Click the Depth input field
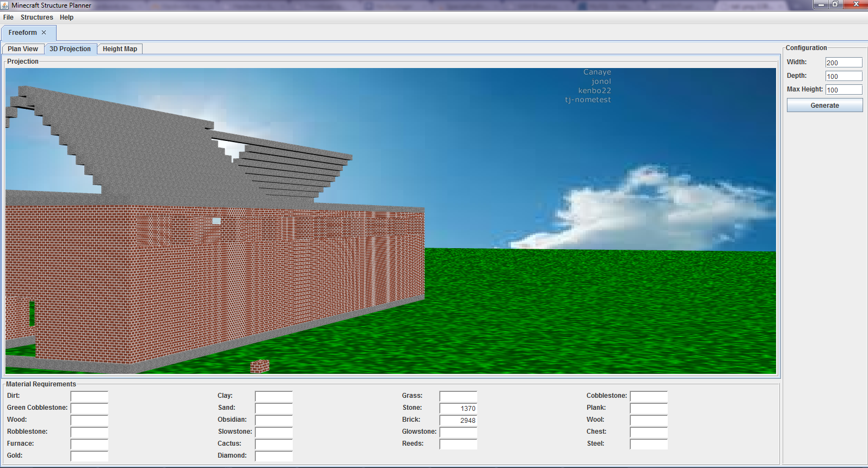 844,76
